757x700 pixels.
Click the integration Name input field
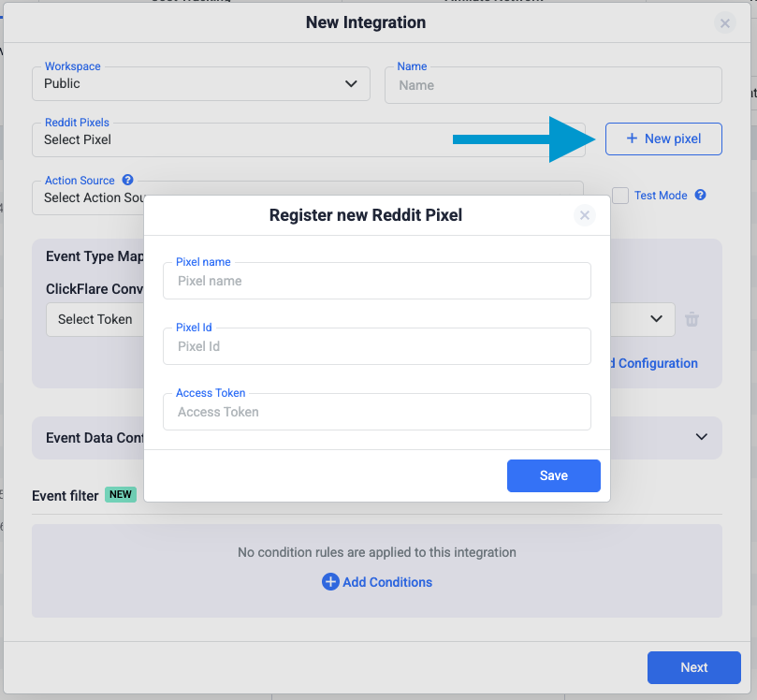(x=553, y=85)
